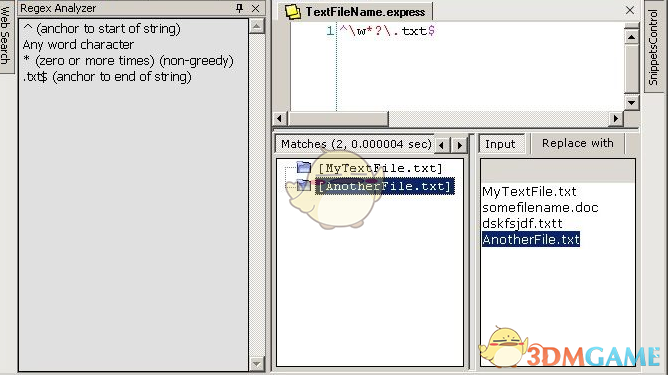Go to next match tab arrow
Screen dimensions: 671x375
coord(460,145)
